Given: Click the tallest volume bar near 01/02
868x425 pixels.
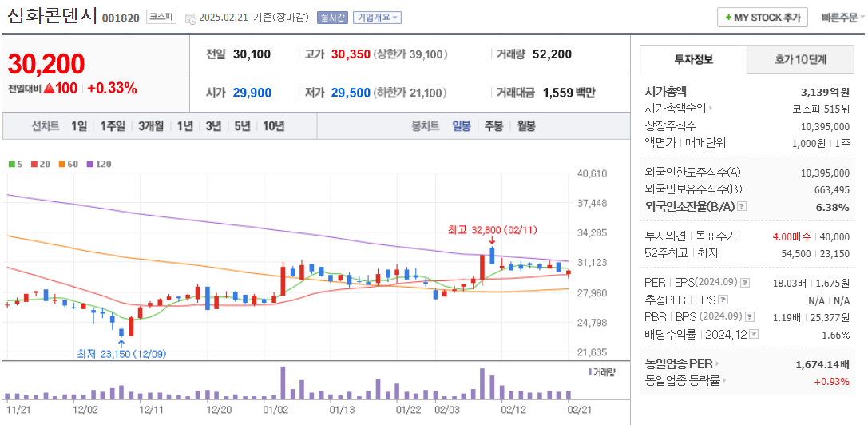Looking at the screenshot, I should point(283,383).
